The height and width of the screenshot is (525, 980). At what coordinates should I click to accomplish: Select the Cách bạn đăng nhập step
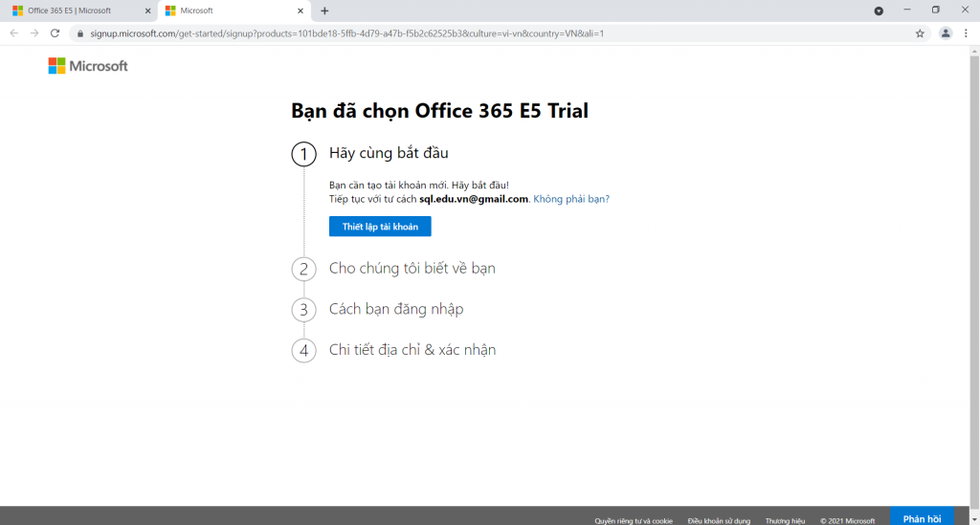pyautogui.click(x=396, y=309)
